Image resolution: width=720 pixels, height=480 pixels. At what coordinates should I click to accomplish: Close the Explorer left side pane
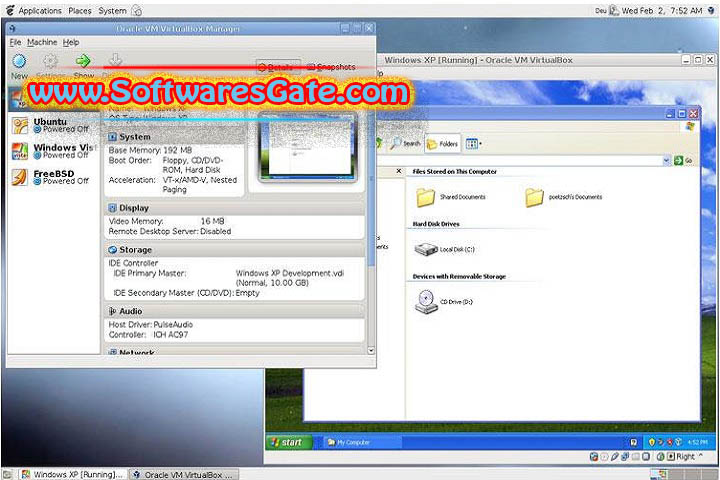399,171
